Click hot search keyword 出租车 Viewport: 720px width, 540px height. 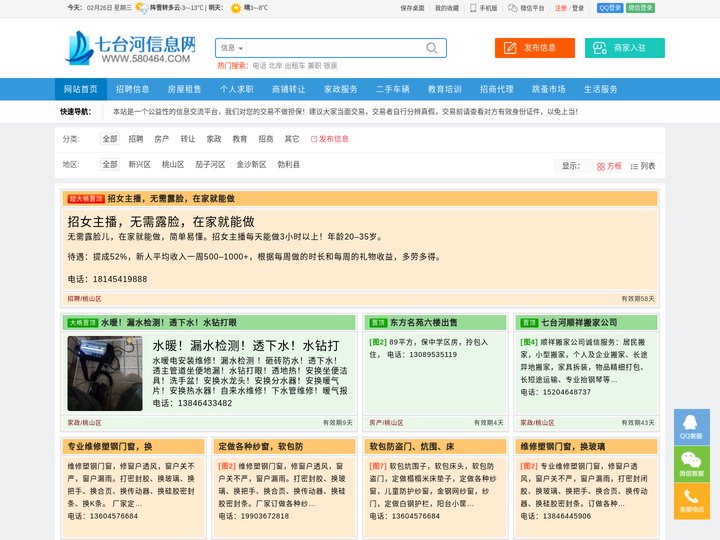click(x=295, y=66)
